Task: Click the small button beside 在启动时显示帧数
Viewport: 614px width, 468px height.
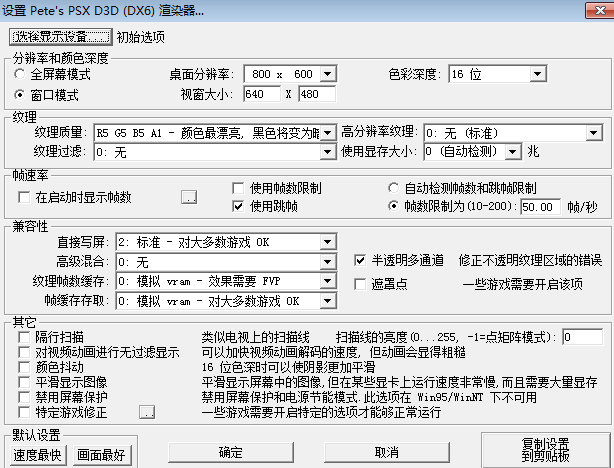Action: click(x=189, y=197)
